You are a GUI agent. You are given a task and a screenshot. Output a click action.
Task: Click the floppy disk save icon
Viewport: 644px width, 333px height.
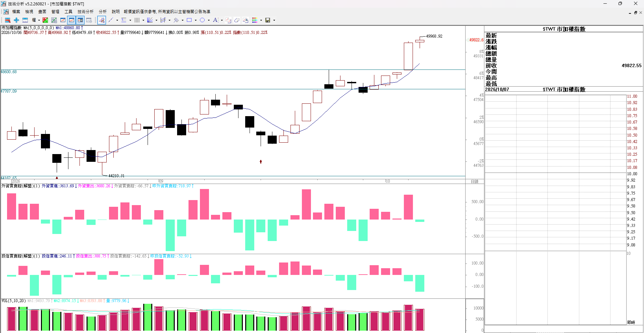(x=268, y=20)
